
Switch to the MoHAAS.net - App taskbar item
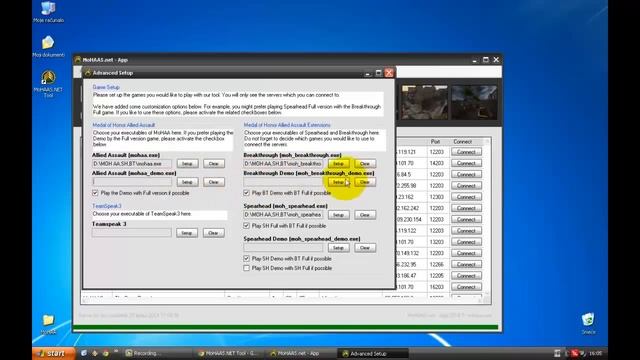tap(298, 353)
